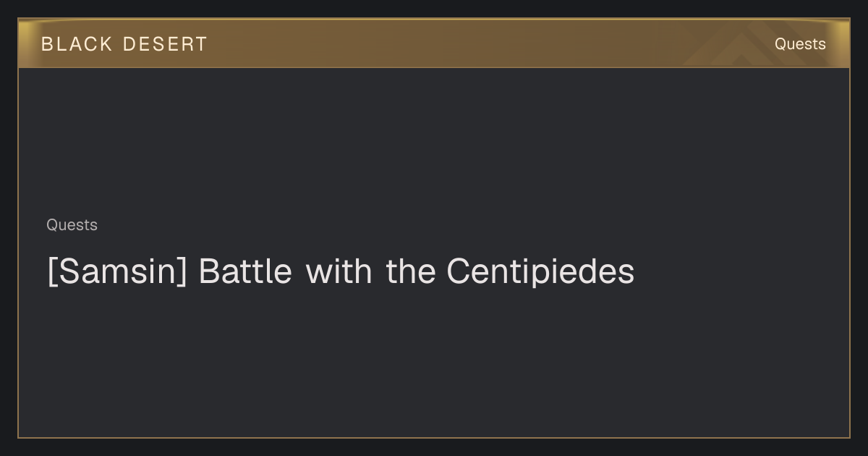Click the right edge of gold header banner
Viewport: 868px width, 456px height.
coord(845,43)
